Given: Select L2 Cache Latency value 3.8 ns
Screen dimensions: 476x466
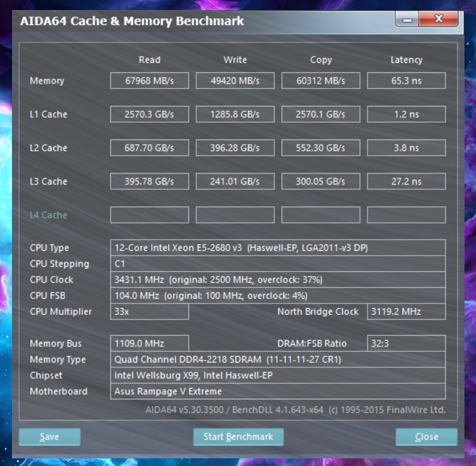Looking at the screenshot, I should 406,148.
